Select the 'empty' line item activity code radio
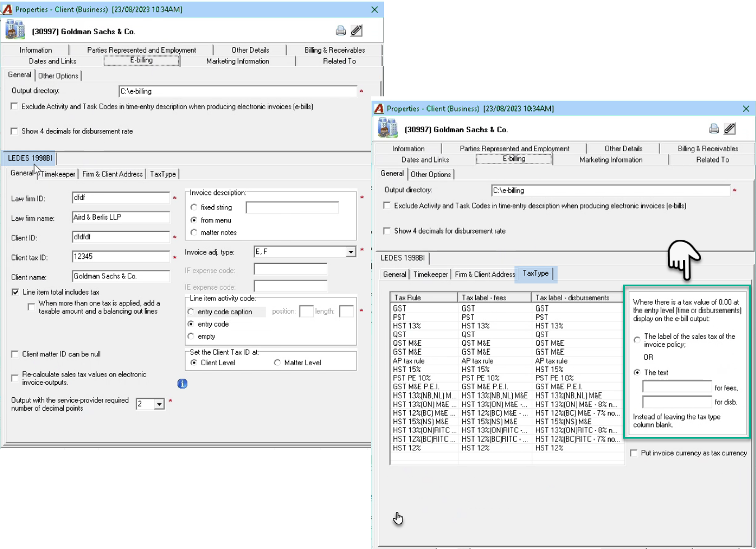 click(x=191, y=337)
